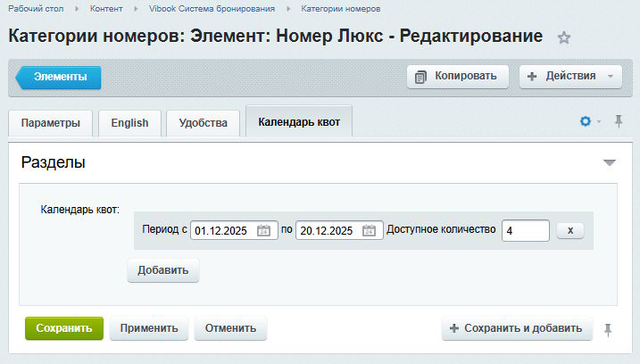Image resolution: width=640 pixels, height=364 pixels.
Task: Switch to the English tab
Action: pyautogui.click(x=129, y=123)
